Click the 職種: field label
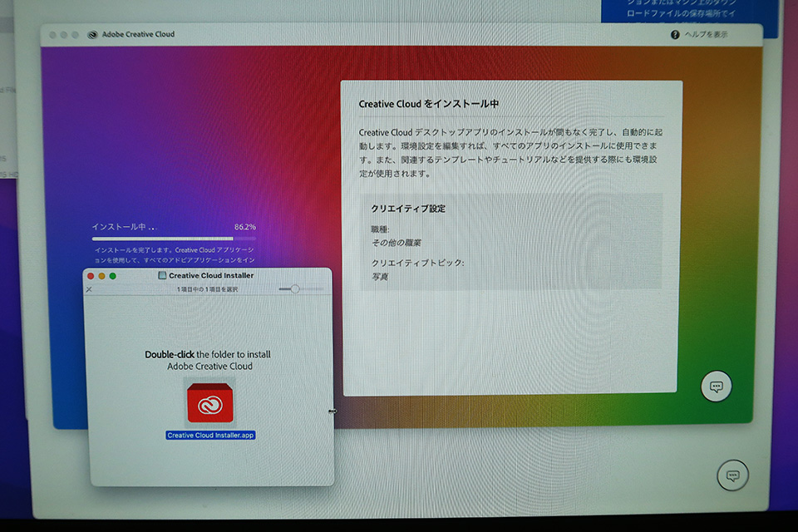Screen dimensions: 798x532 (x=380, y=229)
